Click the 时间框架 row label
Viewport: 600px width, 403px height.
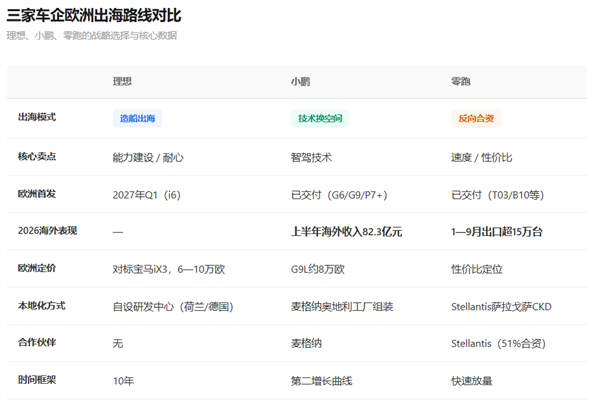click(x=37, y=380)
